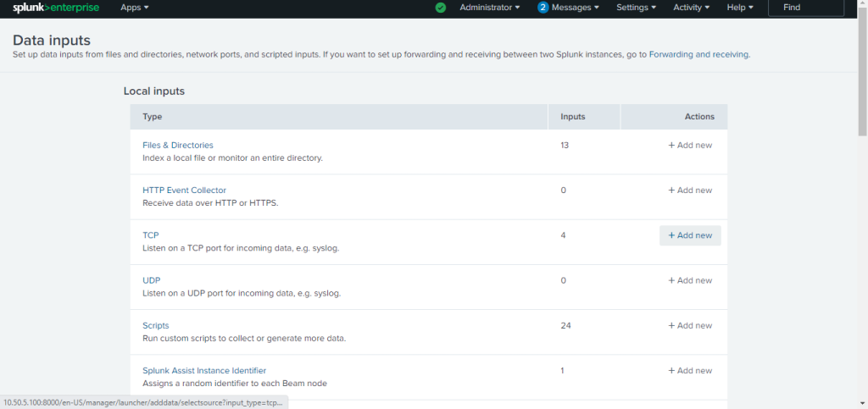
Task: Open Splunk Assist Instance Identifier link
Action: [x=204, y=370]
